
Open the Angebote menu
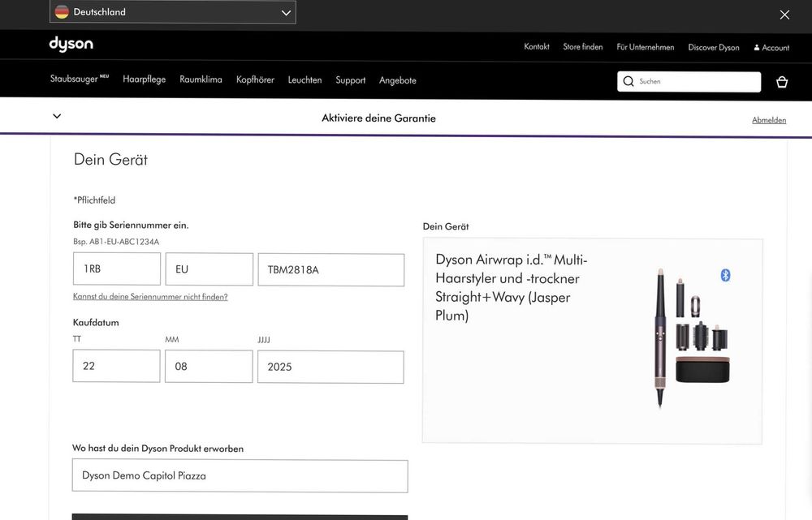point(398,80)
